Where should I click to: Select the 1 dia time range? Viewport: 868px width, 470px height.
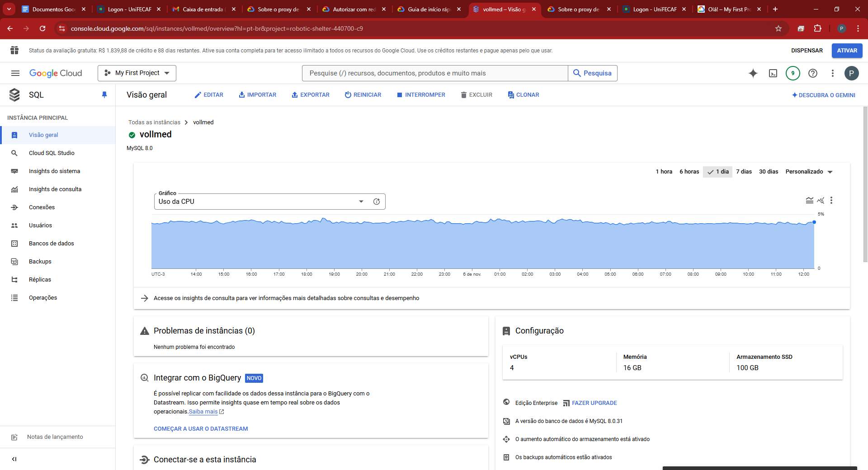(718, 172)
